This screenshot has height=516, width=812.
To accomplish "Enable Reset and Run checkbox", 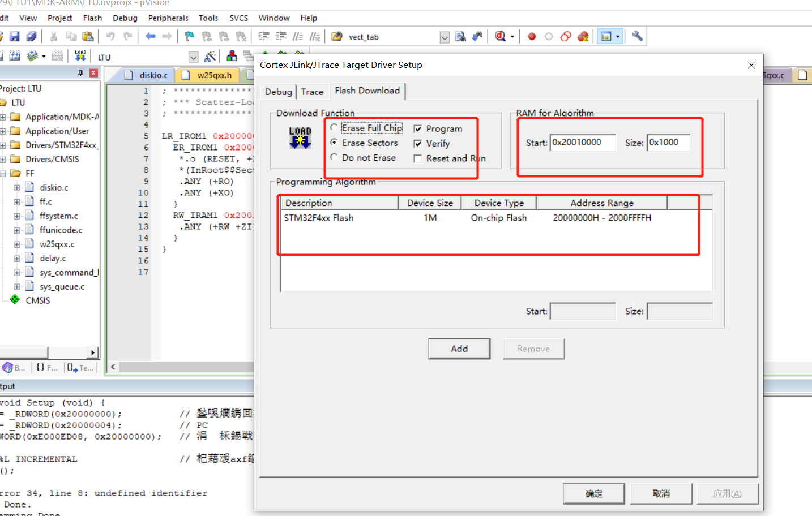I will coord(418,158).
